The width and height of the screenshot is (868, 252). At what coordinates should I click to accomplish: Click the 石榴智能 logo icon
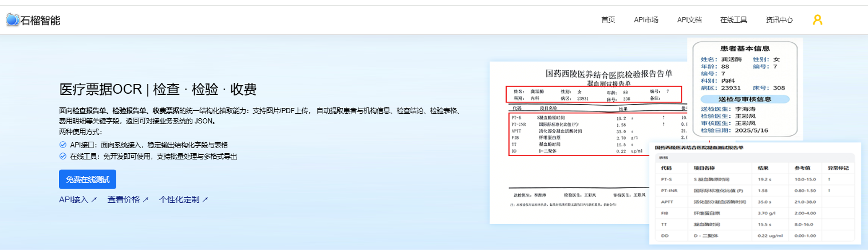coord(13,20)
